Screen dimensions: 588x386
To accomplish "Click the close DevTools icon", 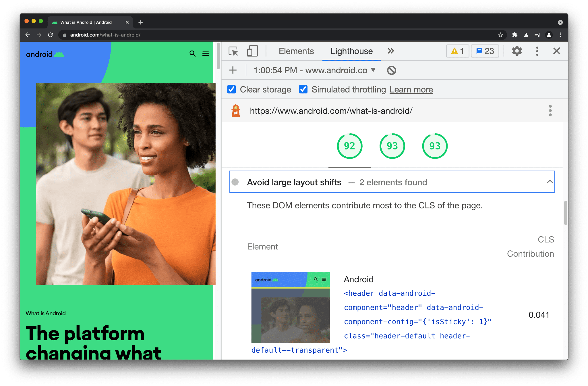I will [557, 51].
